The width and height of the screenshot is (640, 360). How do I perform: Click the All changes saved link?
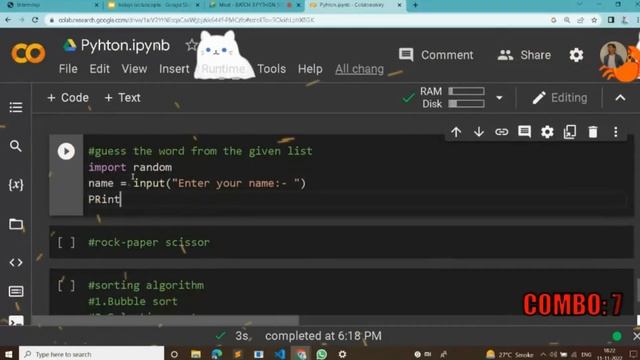pyautogui.click(x=360, y=69)
